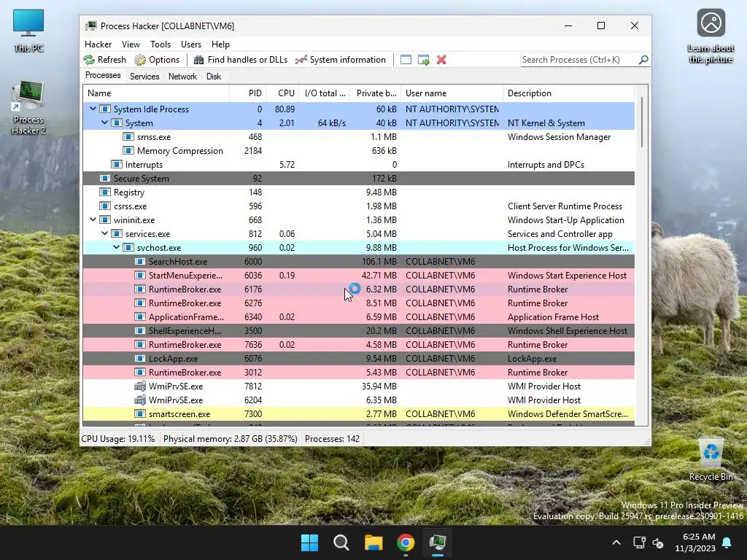Click the Memory Compression process icon
The height and width of the screenshot is (560, 747).
point(128,150)
